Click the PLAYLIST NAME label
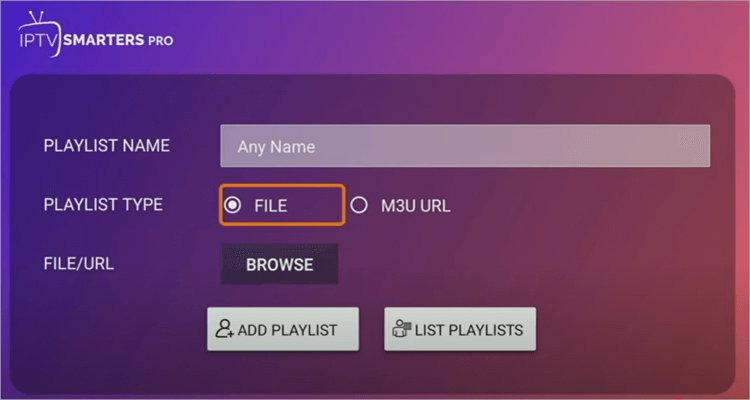Screen dimensions: 750x400 (x=107, y=145)
